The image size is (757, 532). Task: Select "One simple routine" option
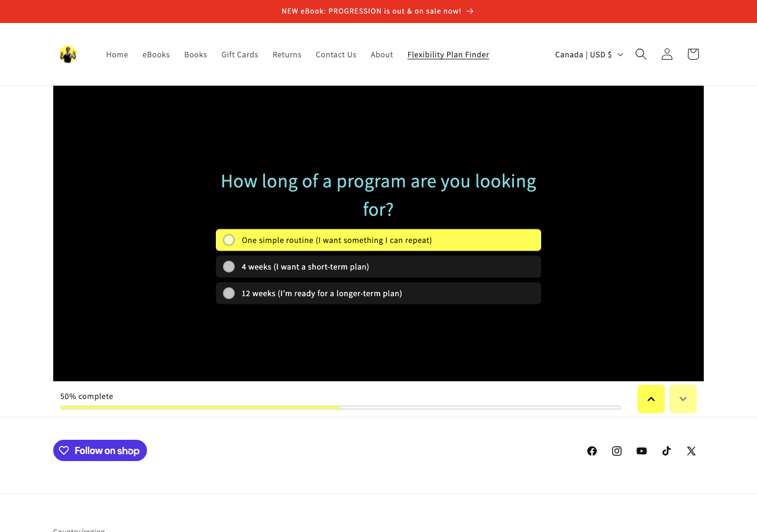click(x=378, y=240)
